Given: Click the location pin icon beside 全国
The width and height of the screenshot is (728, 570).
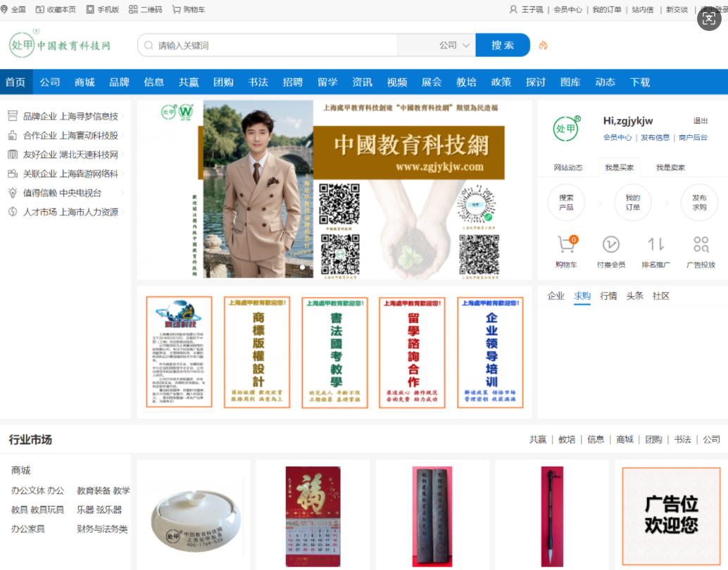Looking at the screenshot, I should point(4,9).
